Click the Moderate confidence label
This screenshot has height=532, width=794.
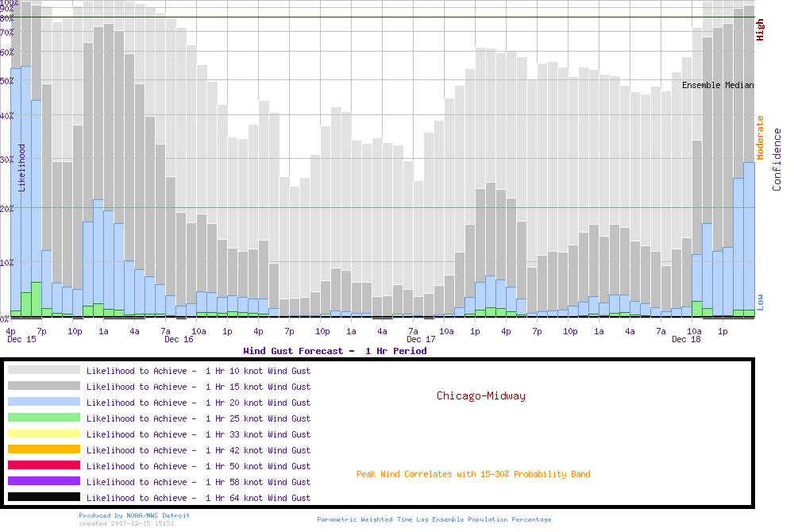coord(761,137)
